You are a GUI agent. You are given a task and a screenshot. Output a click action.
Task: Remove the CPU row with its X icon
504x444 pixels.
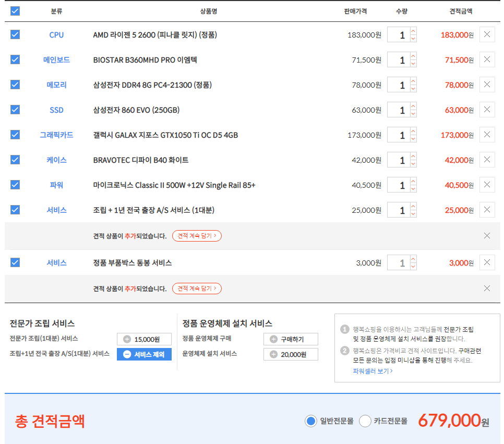487,34
